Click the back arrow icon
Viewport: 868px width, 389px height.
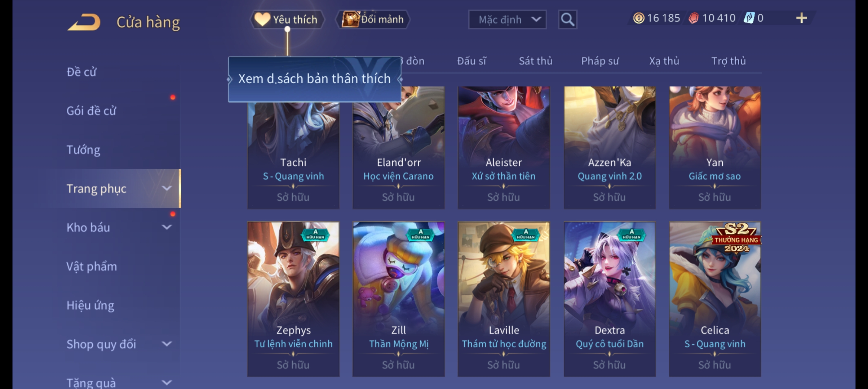pos(84,22)
